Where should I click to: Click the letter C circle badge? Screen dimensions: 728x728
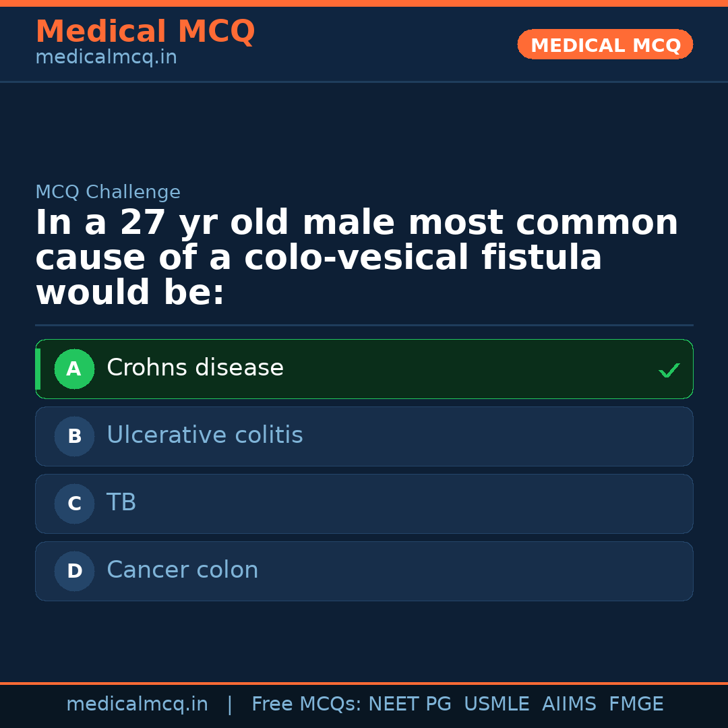click(x=74, y=504)
